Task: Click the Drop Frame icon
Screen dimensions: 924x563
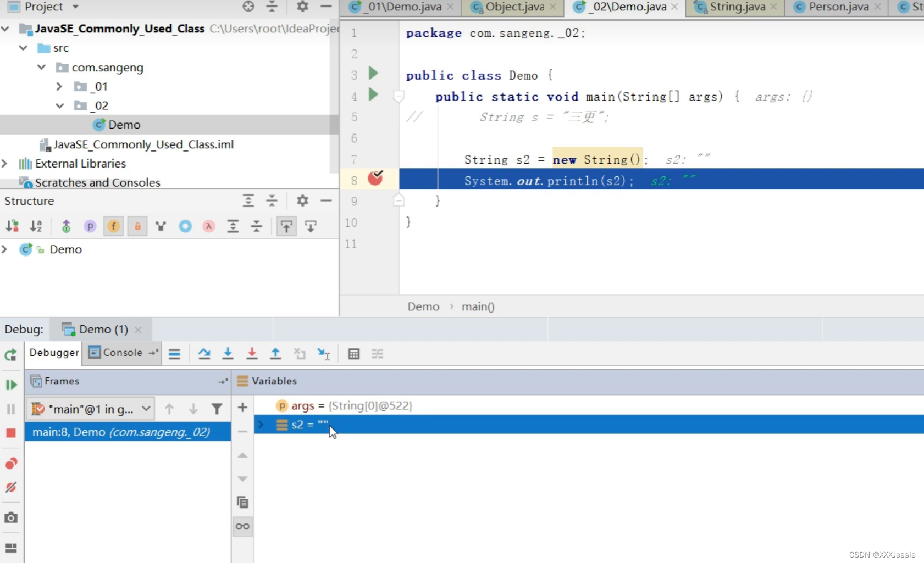Action: click(300, 354)
